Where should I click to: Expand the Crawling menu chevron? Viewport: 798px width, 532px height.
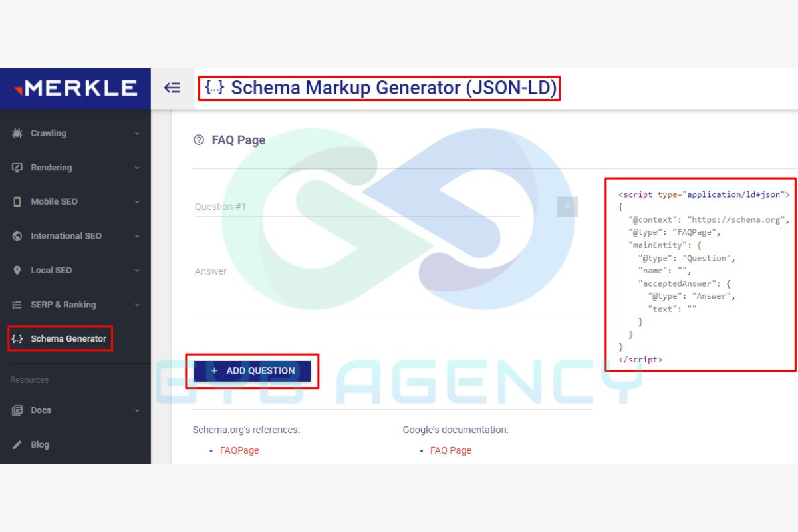click(x=137, y=133)
